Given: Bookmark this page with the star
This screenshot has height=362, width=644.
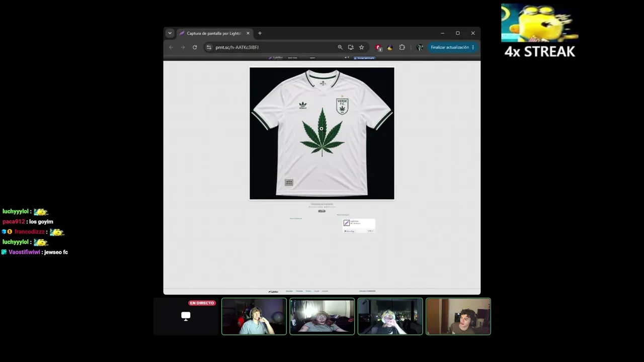Looking at the screenshot, I should (x=361, y=47).
